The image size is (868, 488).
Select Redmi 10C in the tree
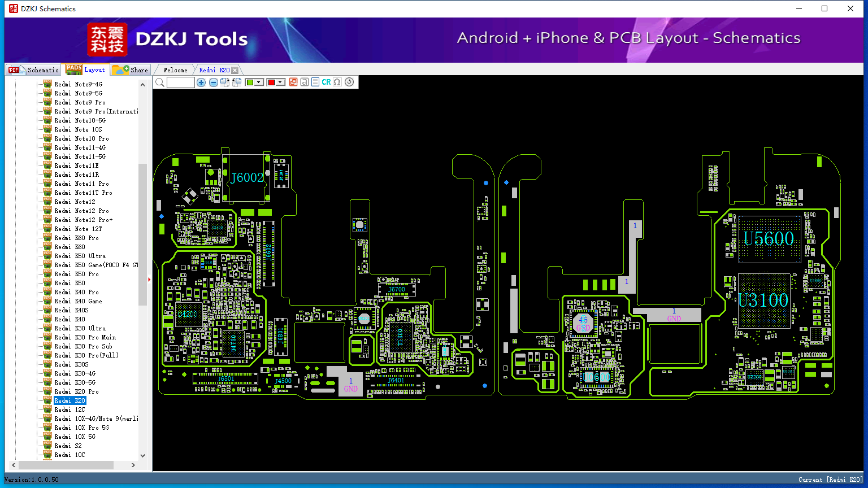(70, 455)
